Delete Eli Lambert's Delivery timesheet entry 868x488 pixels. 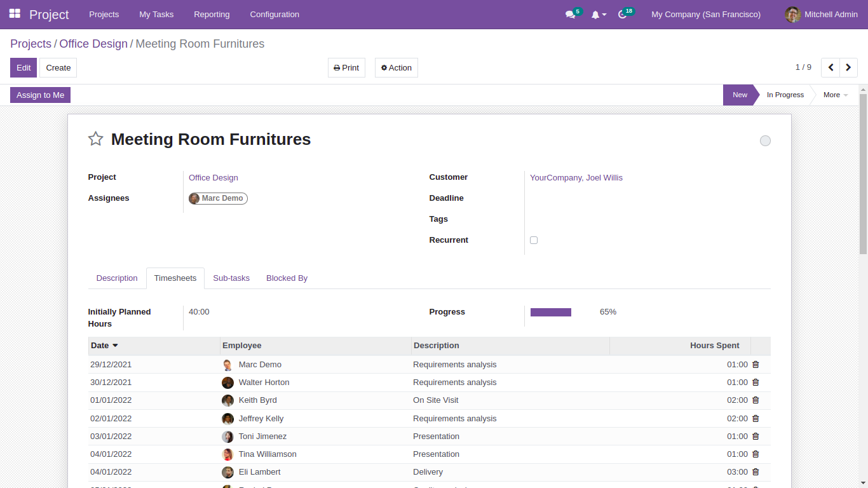coord(756,472)
